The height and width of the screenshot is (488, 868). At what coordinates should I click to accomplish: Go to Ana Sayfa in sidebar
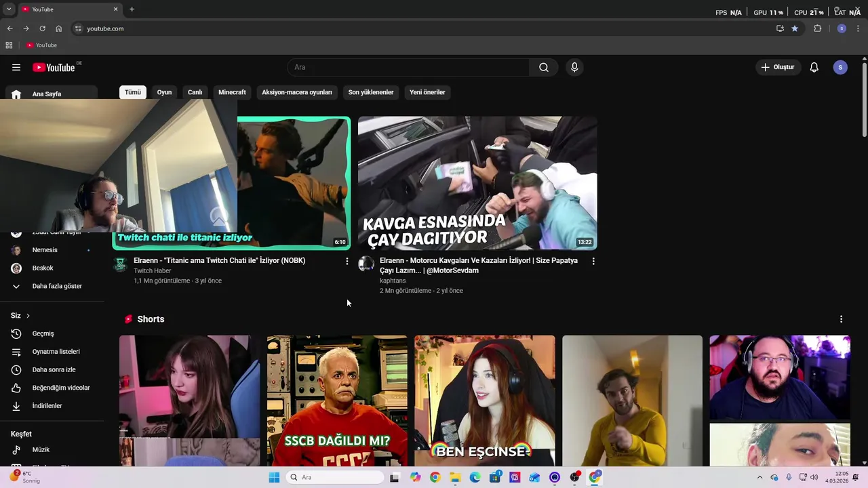(x=52, y=94)
